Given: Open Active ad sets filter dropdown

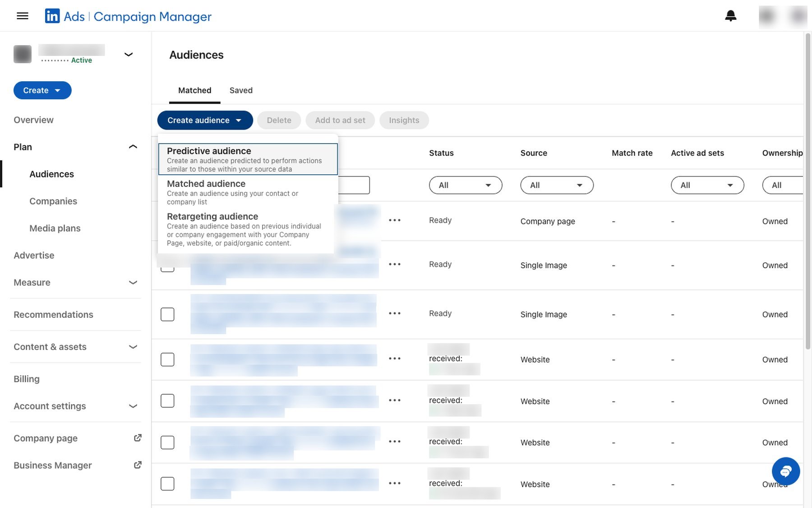Looking at the screenshot, I should pyautogui.click(x=707, y=185).
